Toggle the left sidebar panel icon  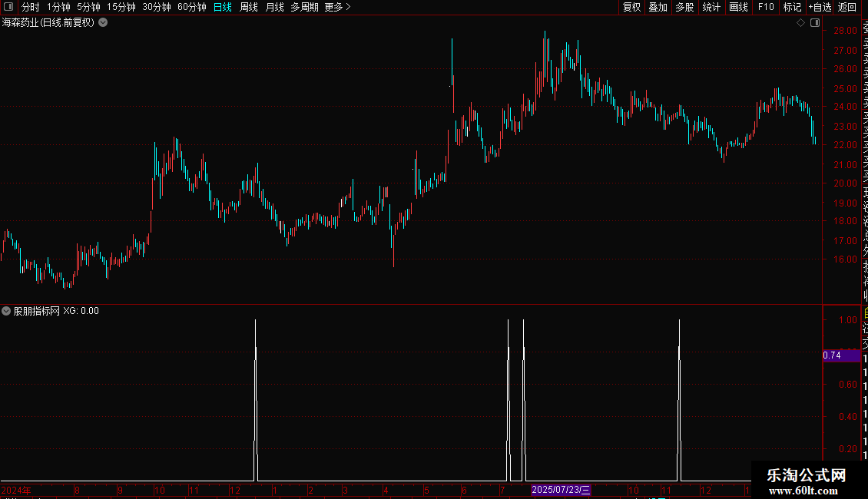(x=8, y=7)
